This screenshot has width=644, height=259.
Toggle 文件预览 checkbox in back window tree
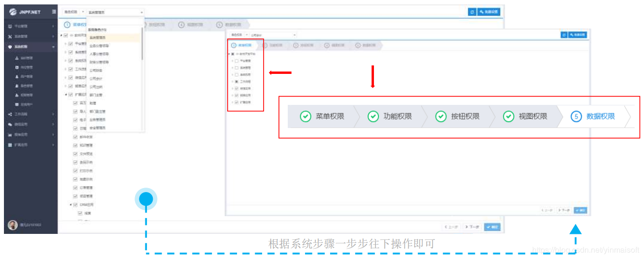click(75, 154)
